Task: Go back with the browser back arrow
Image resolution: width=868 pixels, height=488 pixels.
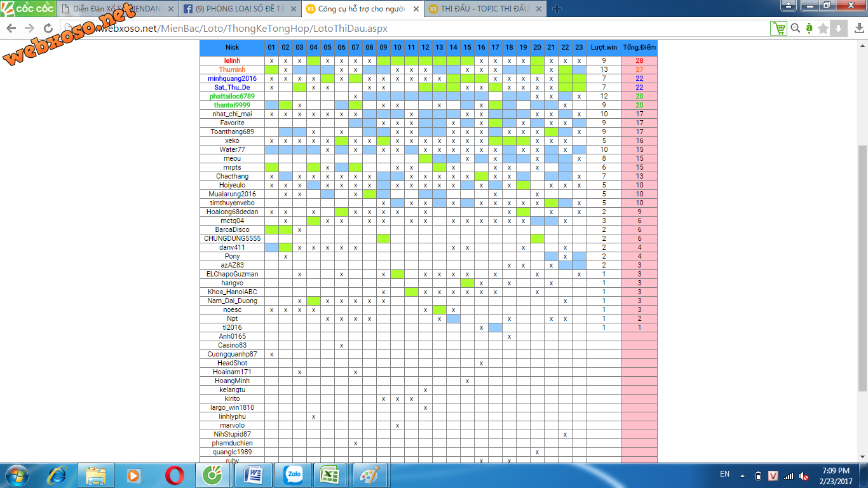Action: click(11, 29)
